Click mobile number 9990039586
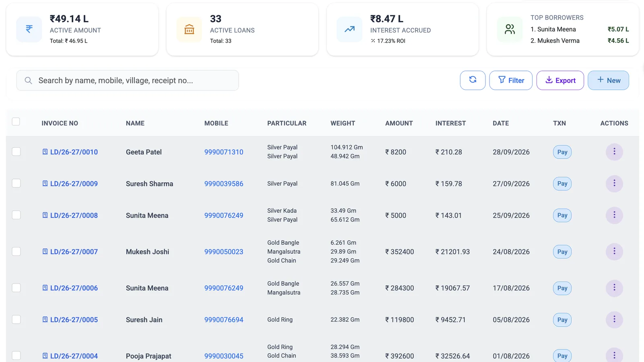Screen dimensions: 644x362 [224, 184]
